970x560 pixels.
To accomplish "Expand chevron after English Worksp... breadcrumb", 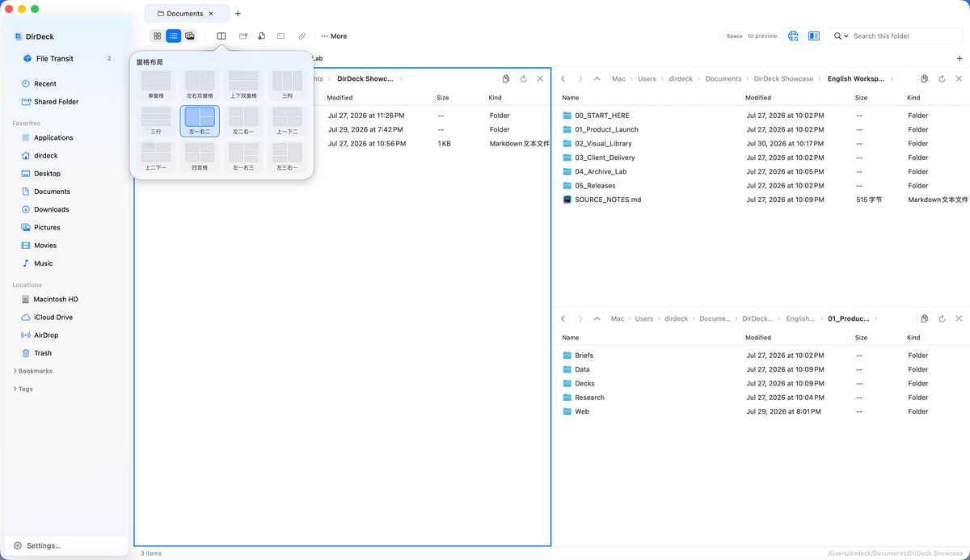I will pyautogui.click(x=891, y=79).
